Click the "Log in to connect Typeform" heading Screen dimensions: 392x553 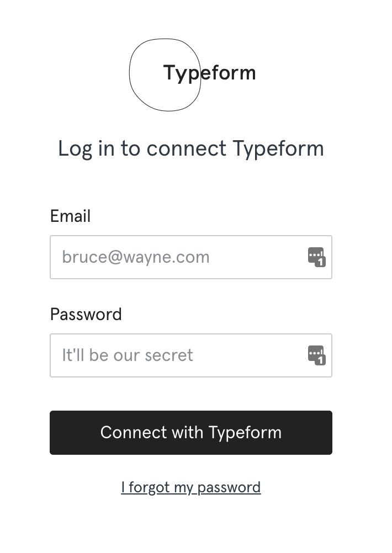point(191,149)
